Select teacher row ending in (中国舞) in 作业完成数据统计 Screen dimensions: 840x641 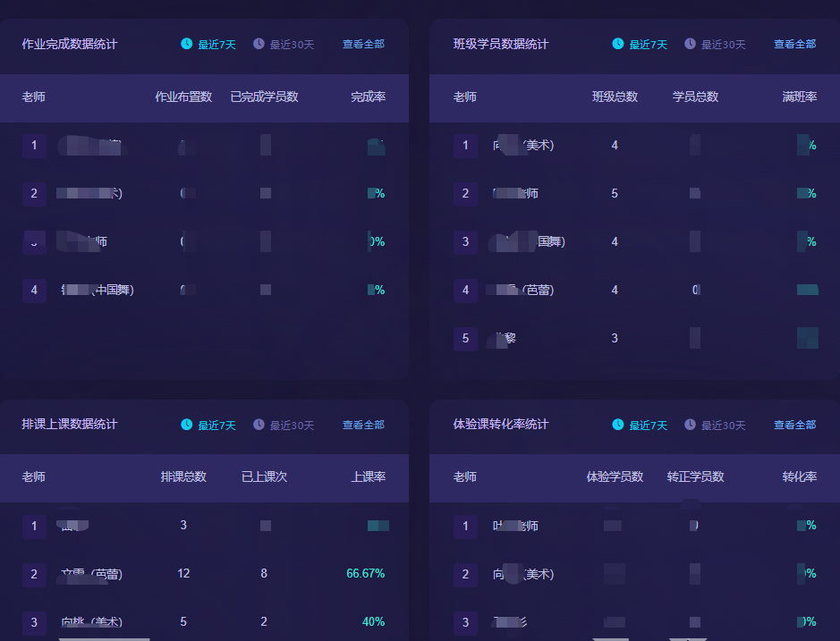point(204,290)
